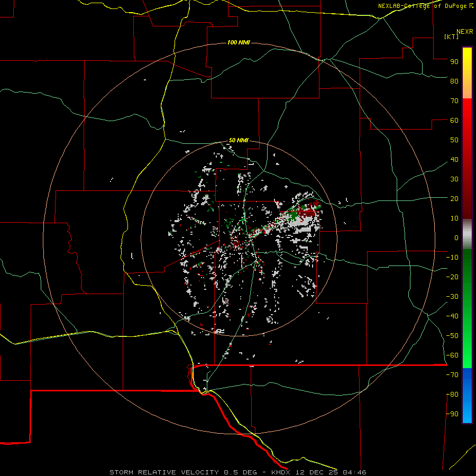Click the positive 60 value on velocity scale
This screenshot has width=476, height=476.
454,120
